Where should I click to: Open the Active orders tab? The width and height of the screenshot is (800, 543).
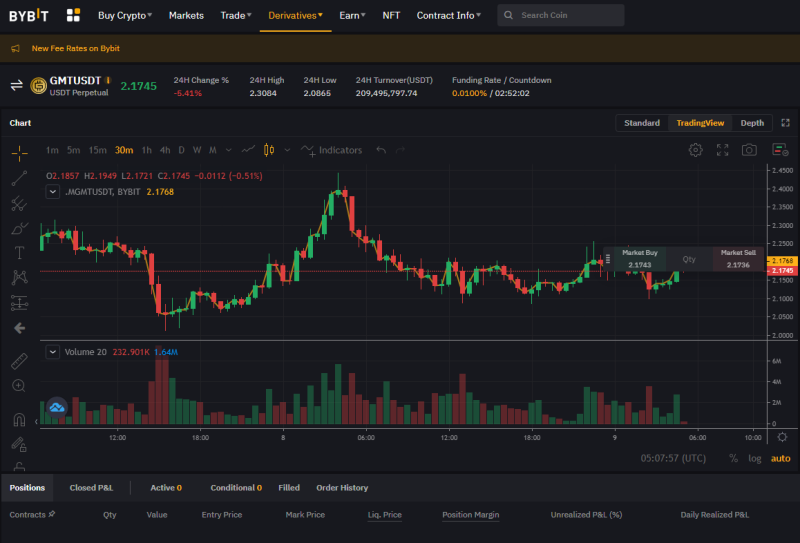(166, 488)
